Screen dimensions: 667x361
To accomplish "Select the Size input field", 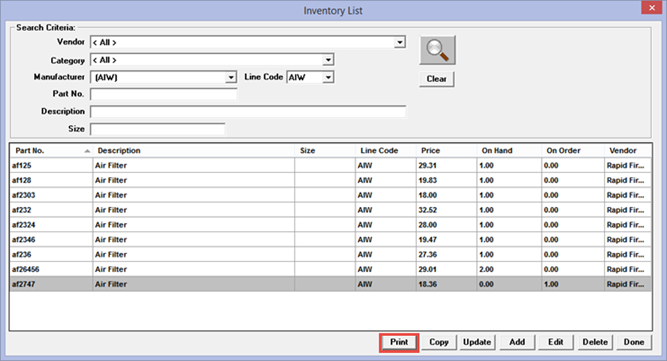I will (157, 129).
